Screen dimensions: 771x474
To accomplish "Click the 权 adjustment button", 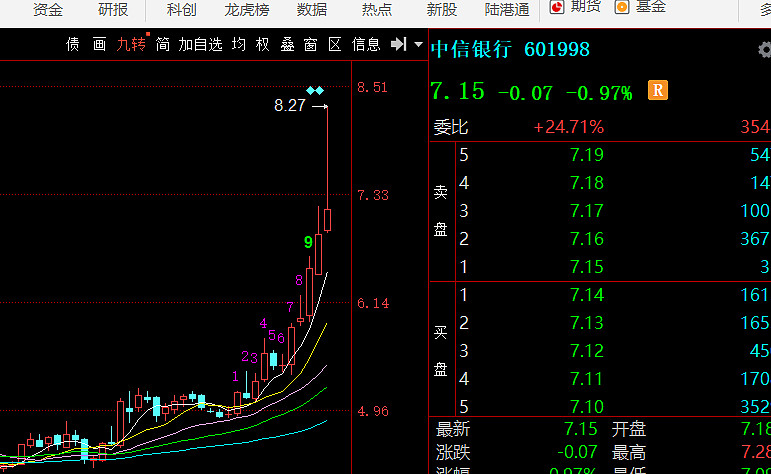I will [263, 44].
